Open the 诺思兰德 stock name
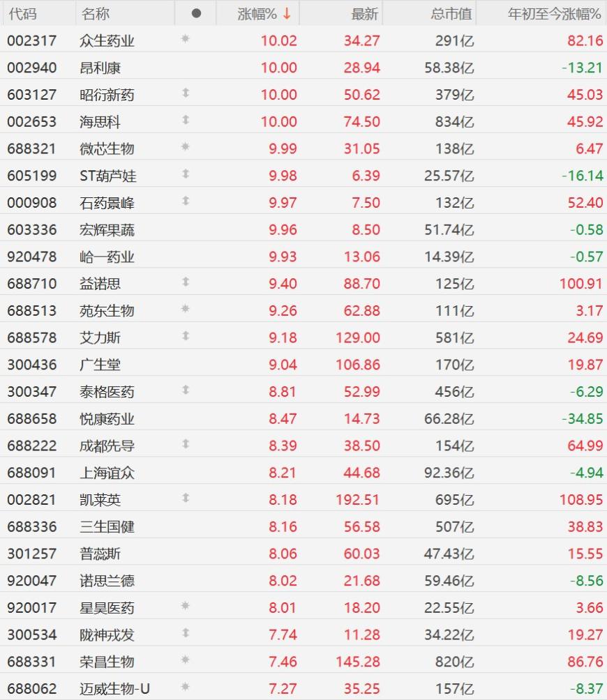Screen dimensions: 607x700 point(107,581)
